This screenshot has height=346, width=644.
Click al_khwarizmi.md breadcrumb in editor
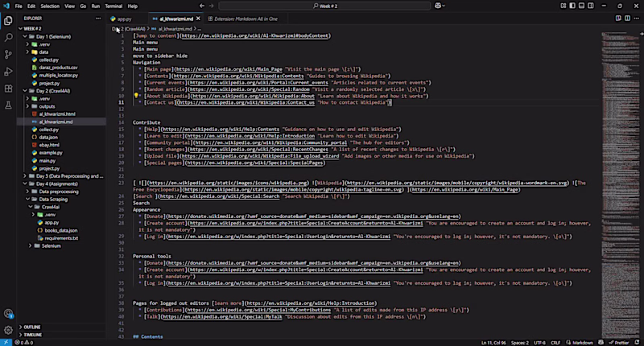[x=175, y=29]
